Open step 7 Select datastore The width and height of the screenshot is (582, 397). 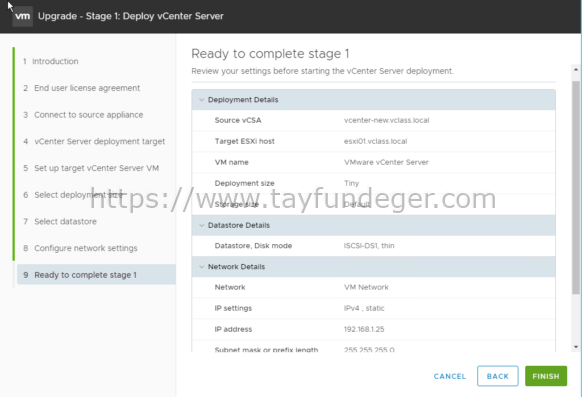(60, 222)
